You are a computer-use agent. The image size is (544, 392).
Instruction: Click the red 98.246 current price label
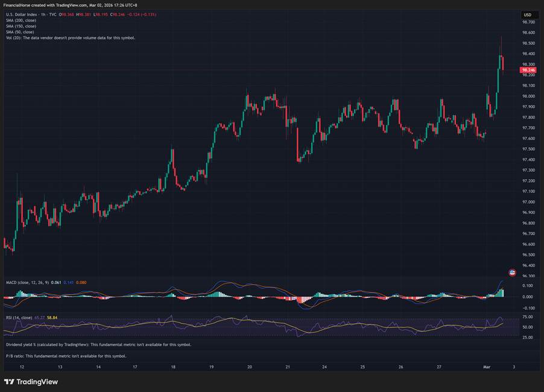(x=528, y=70)
